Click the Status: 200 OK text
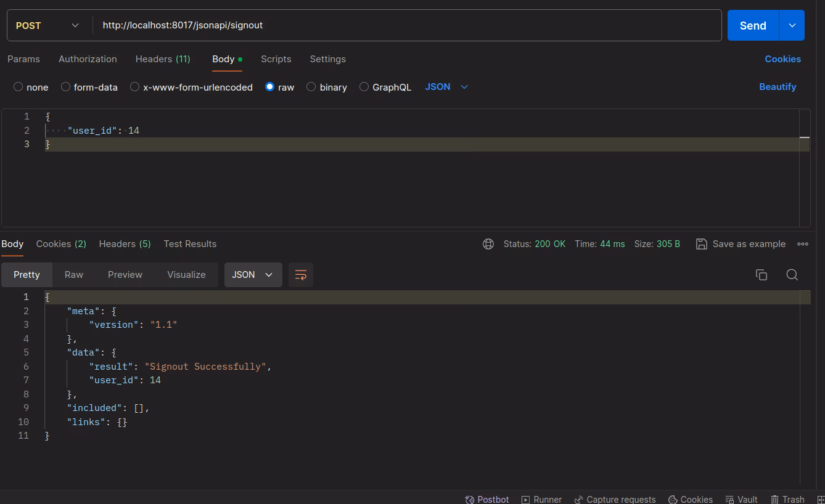Image resolution: width=825 pixels, height=504 pixels. (534, 244)
